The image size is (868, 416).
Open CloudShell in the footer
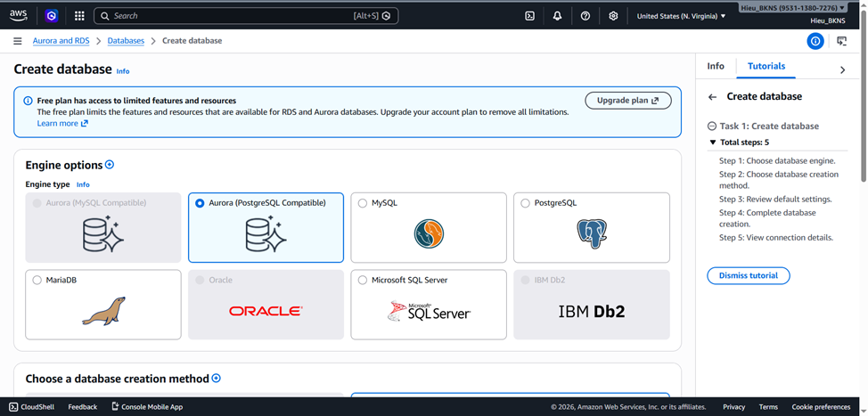(31, 406)
